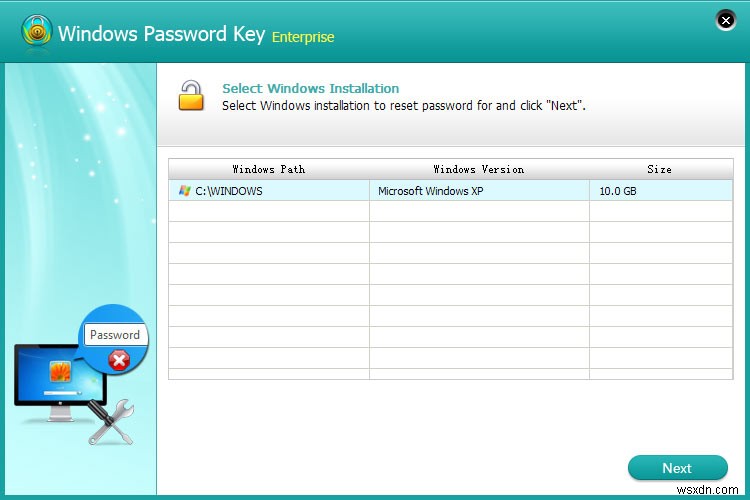Image resolution: width=750 pixels, height=500 pixels.
Task: Click the app lock logo icon
Action: click(34, 31)
